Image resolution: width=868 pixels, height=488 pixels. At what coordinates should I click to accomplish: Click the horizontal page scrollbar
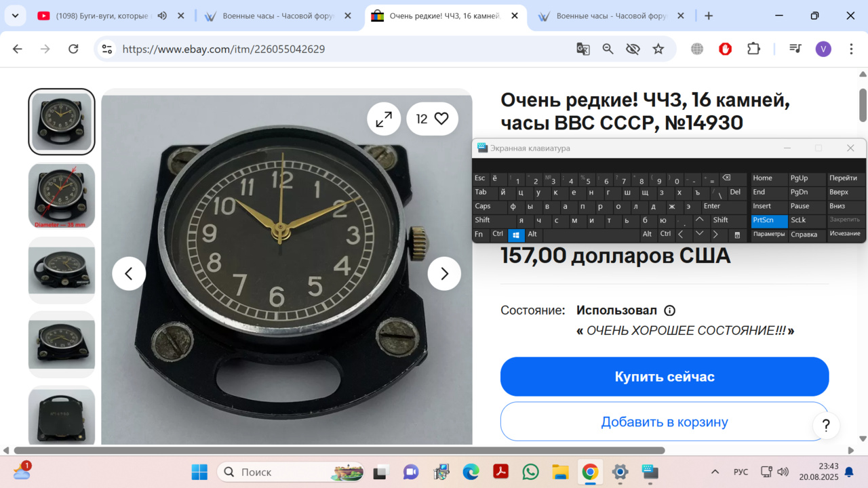(x=339, y=451)
